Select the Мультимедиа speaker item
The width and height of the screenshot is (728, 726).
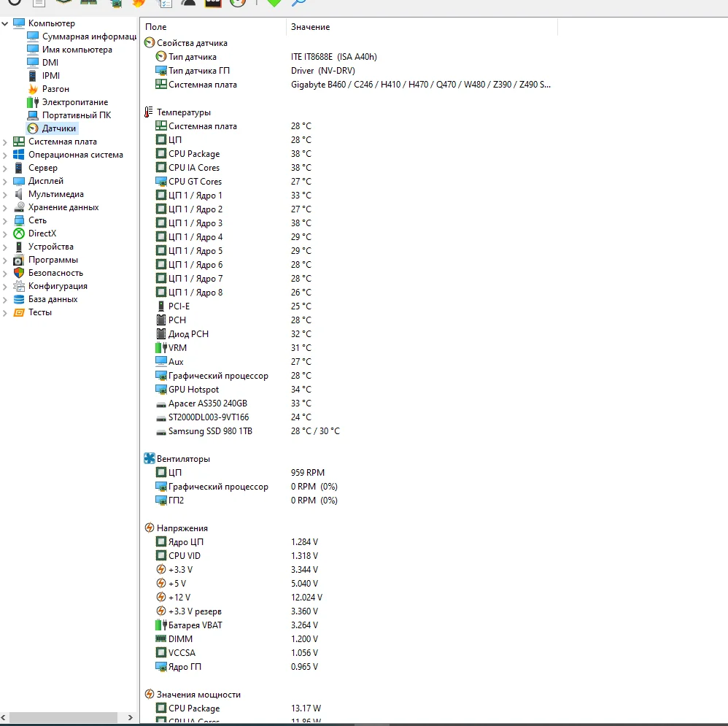click(x=55, y=194)
